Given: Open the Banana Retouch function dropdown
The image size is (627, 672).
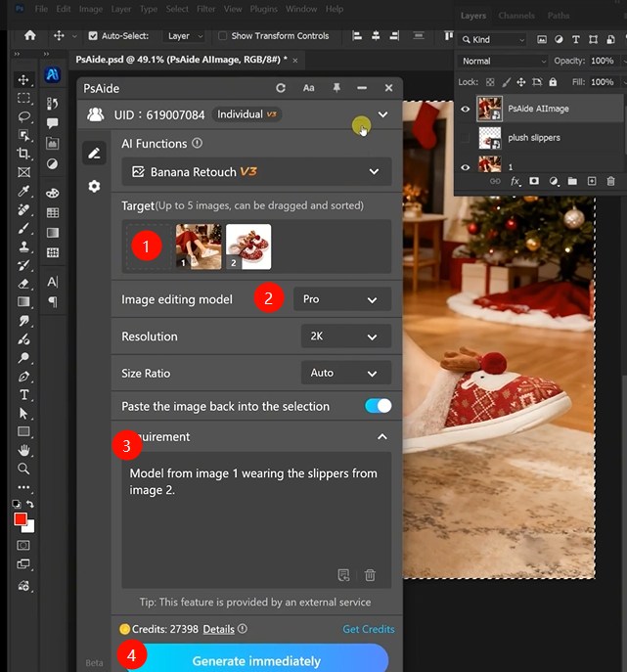Looking at the screenshot, I should tap(256, 172).
